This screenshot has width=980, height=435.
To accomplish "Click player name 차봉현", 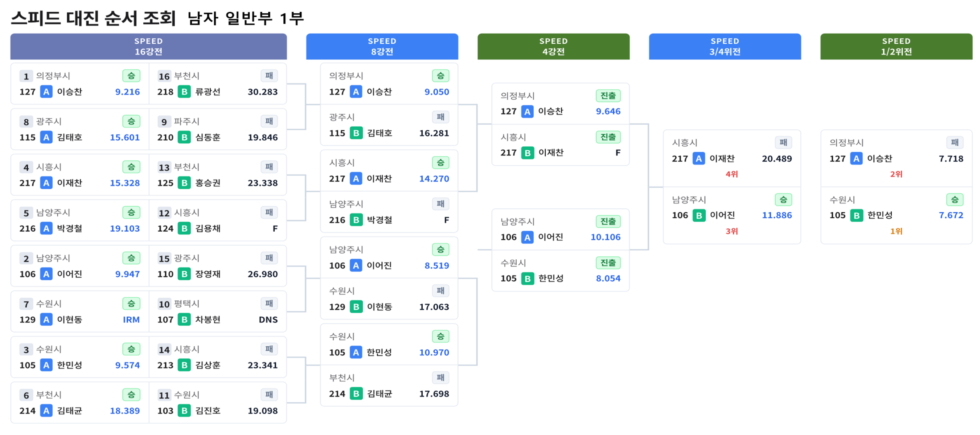I will (208, 319).
